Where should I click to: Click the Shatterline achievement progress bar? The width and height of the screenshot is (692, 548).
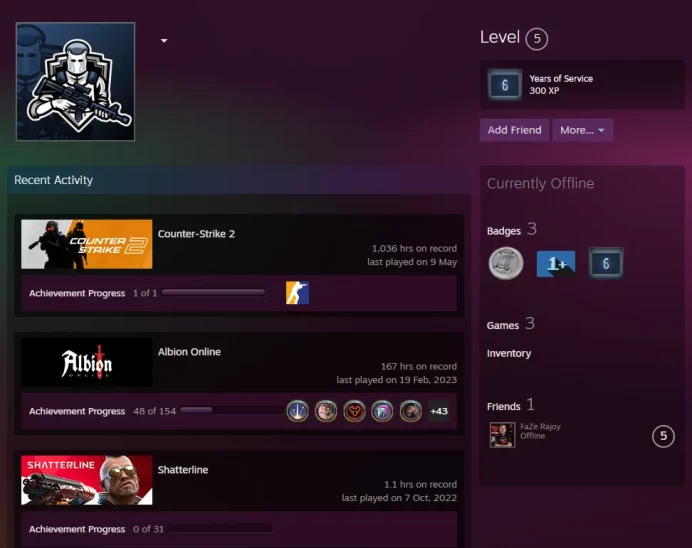pyautogui.click(x=220, y=529)
